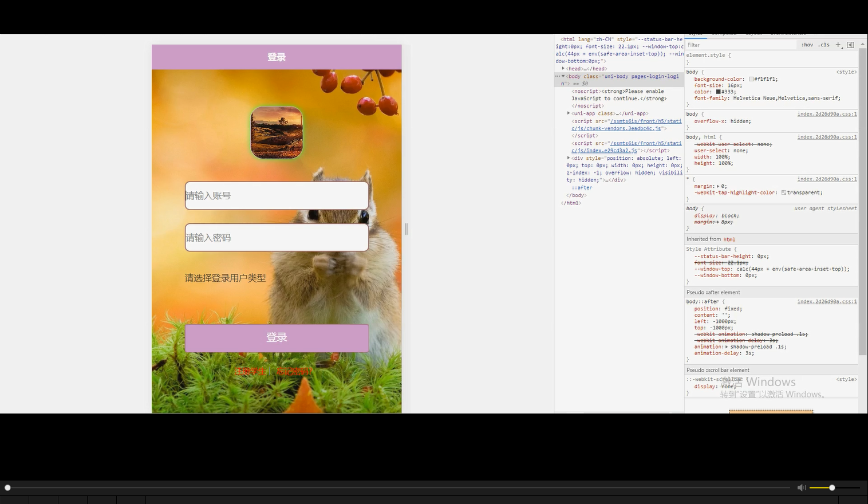Open the 忘记密码? forgot password link
Image resolution: width=868 pixels, height=504 pixels.
point(294,371)
